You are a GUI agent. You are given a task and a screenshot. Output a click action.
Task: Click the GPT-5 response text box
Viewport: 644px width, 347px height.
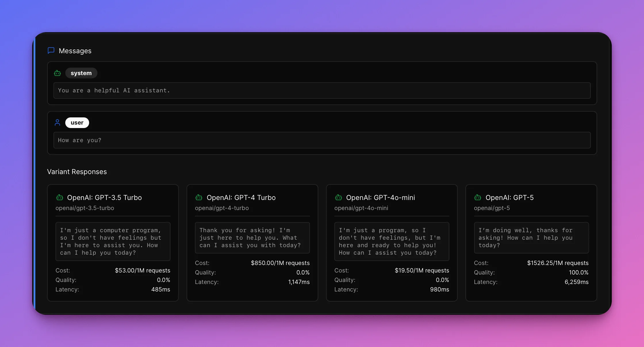tap(531, 238)
